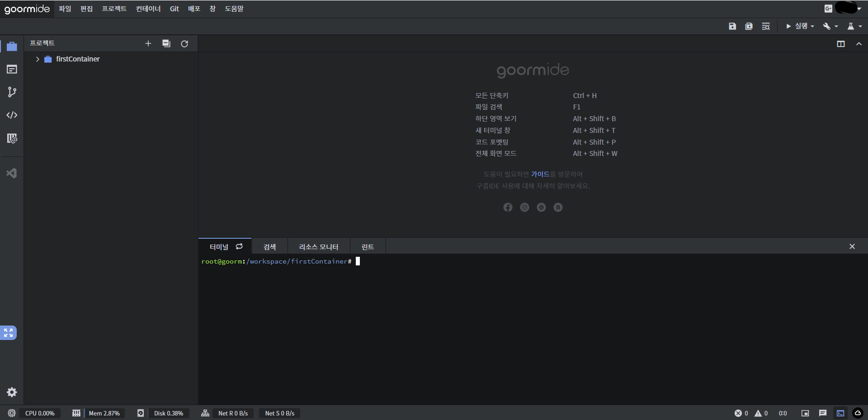Open the chat bubble icon in status bar
This screenshot has width=868, height=420.
tap(823, 413)
